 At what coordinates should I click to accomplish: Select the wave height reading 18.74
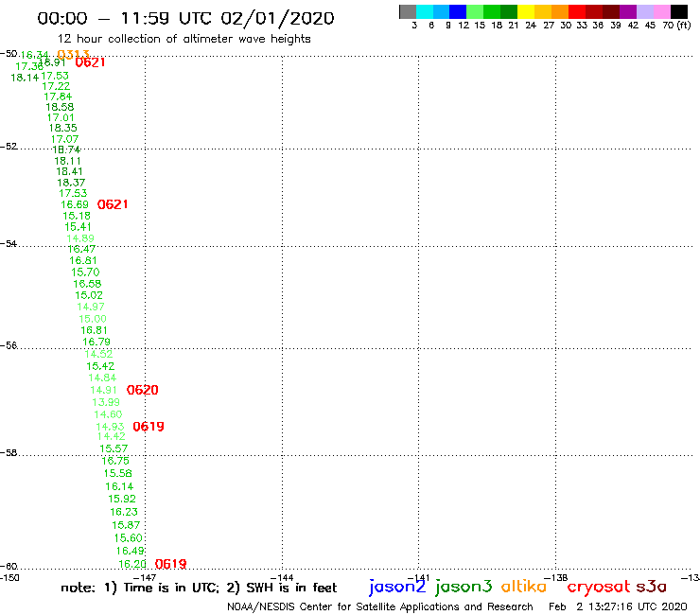(x=66, y=149)
